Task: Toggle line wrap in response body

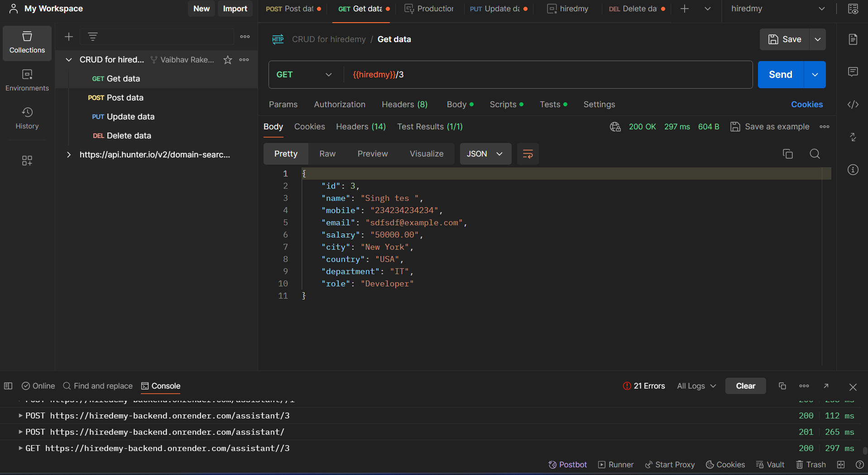Action: coord(528,154)
